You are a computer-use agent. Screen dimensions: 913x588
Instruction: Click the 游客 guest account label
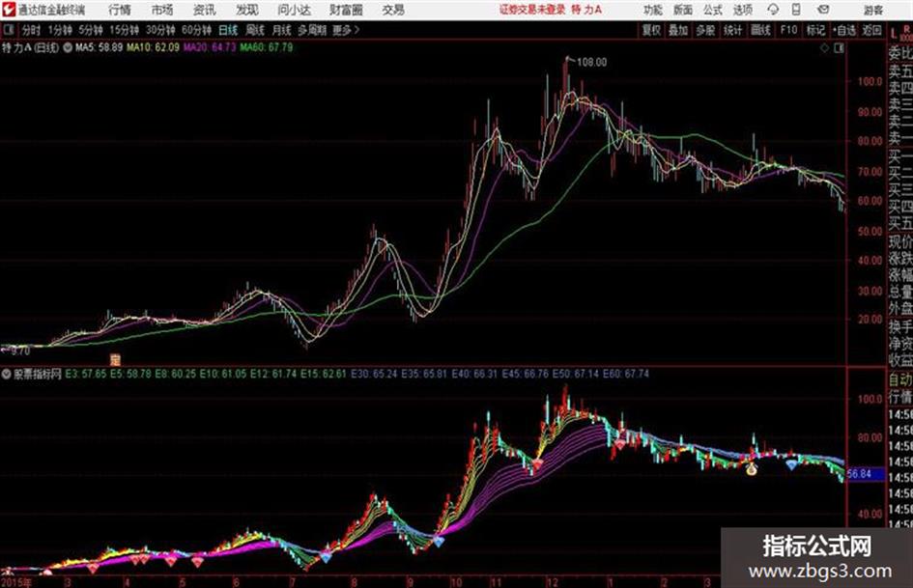pos(873,10)
